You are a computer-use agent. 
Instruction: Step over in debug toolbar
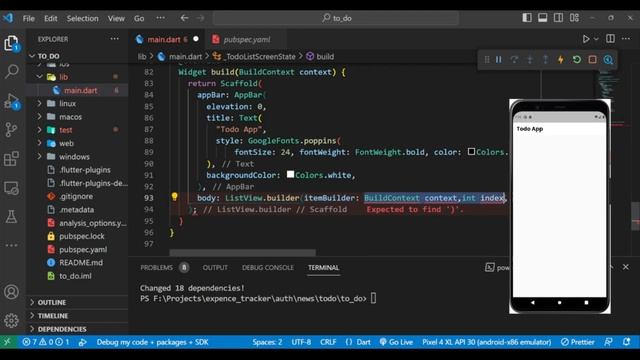click(x=514, y=60)
